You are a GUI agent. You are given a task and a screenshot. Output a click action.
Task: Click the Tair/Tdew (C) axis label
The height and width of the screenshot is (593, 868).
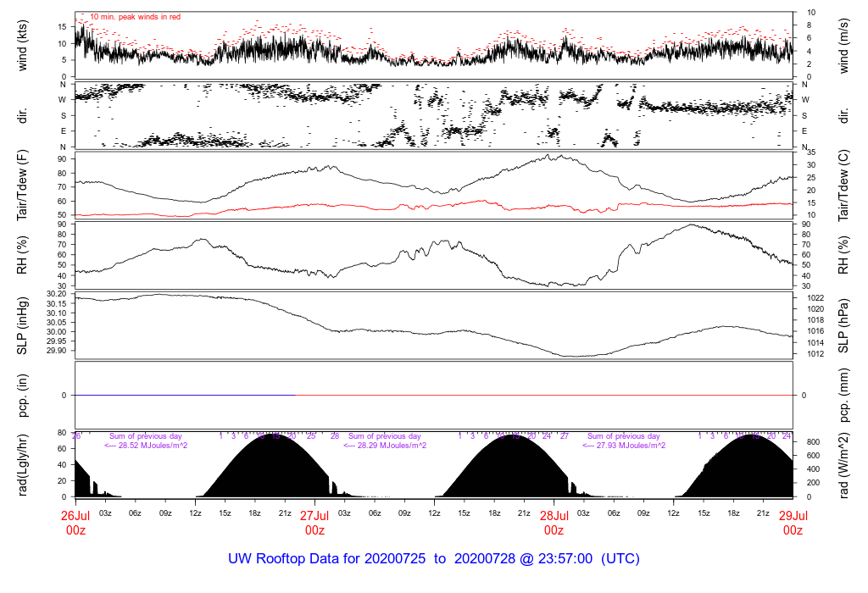[846, 186]
